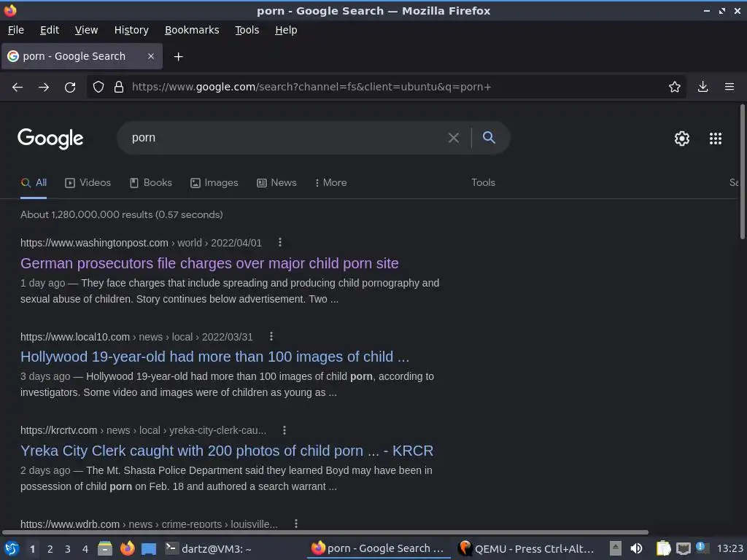Switch to the dartz@VM3 terminal window

pyautogui.click(x=209, y=548)
